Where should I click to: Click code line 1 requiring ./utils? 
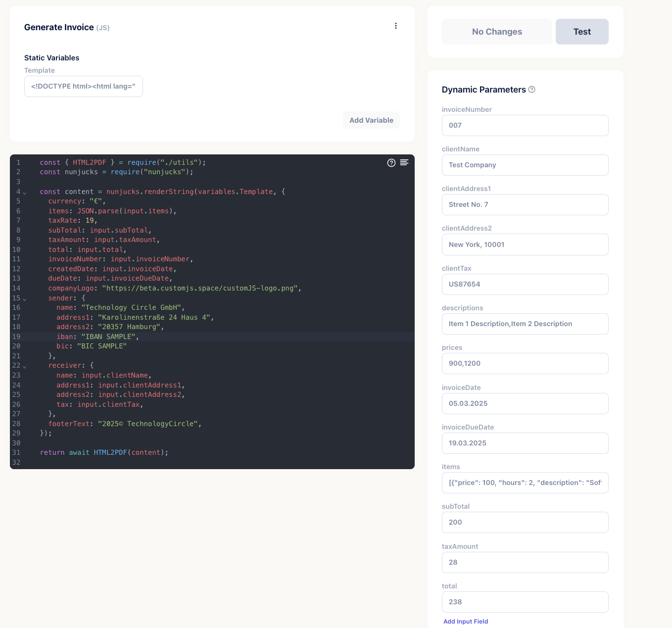pyautogui.click(x=123, y=162)
